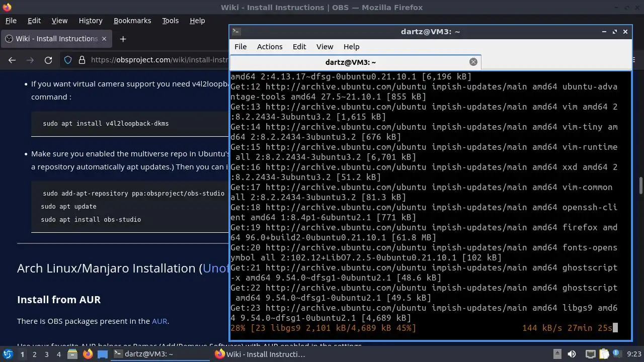644x362 pixels.
Task: Launch the file manager from the taskbar
Action: point(72,354)
